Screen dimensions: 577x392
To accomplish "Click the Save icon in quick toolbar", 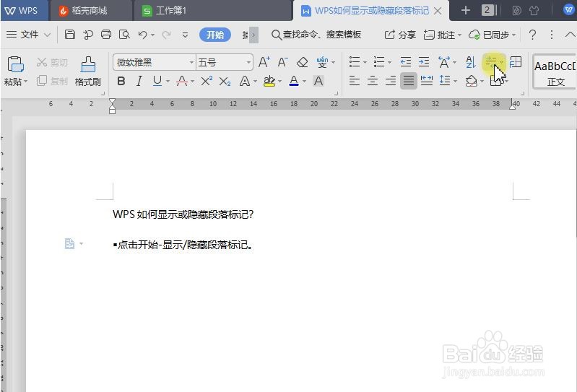I will click(x=69, y=35).
